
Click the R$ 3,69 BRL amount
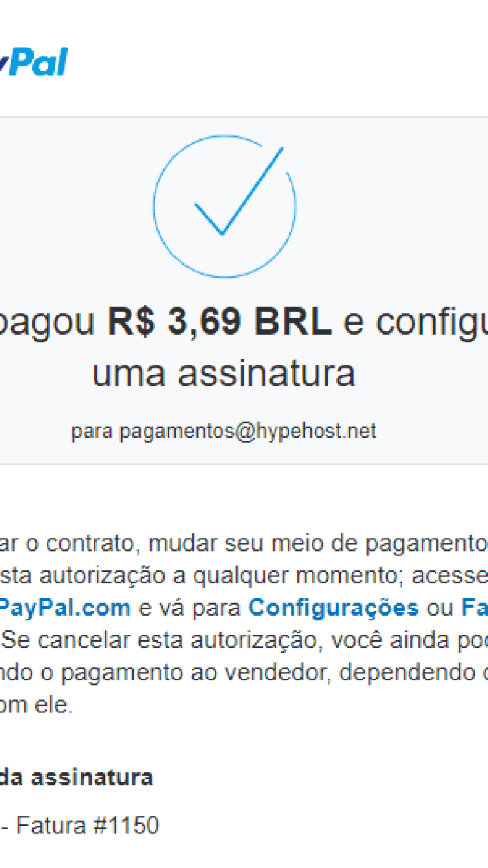(220, 322)
